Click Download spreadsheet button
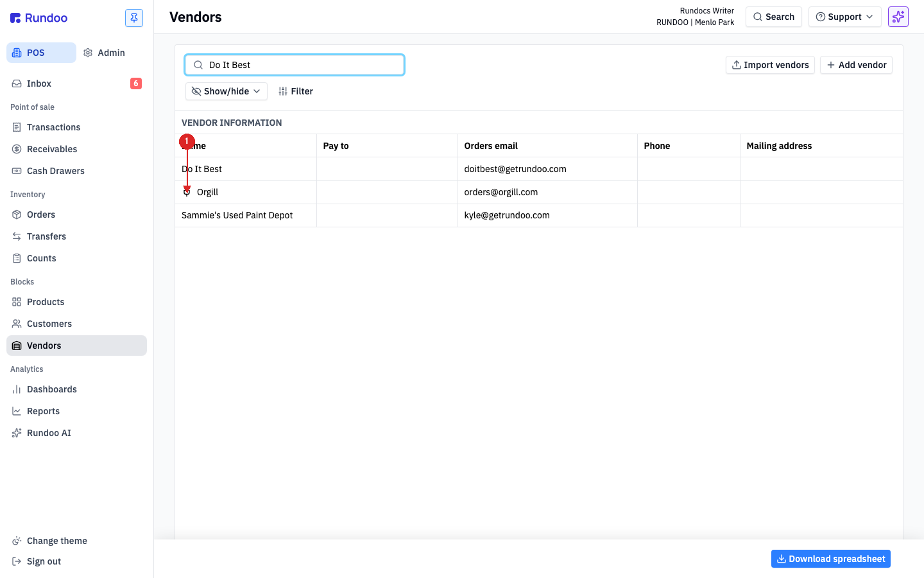 pyautogui.click(x=831, y=559)
